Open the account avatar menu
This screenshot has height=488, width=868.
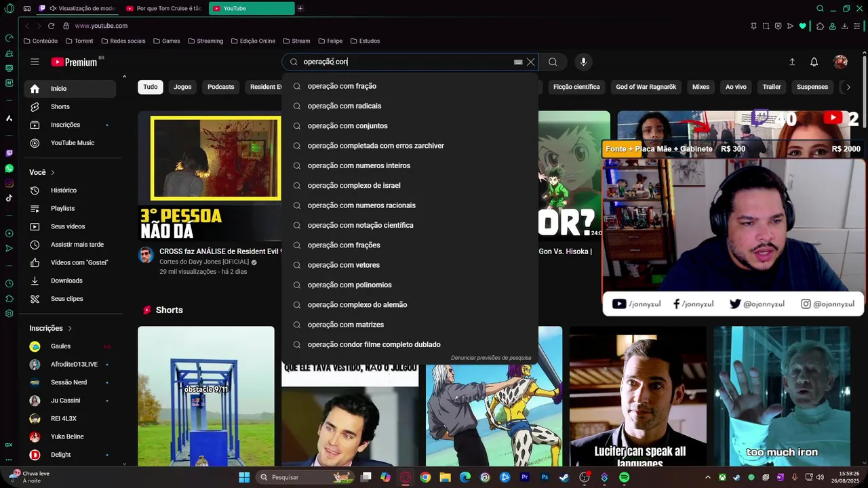[841, 62]
